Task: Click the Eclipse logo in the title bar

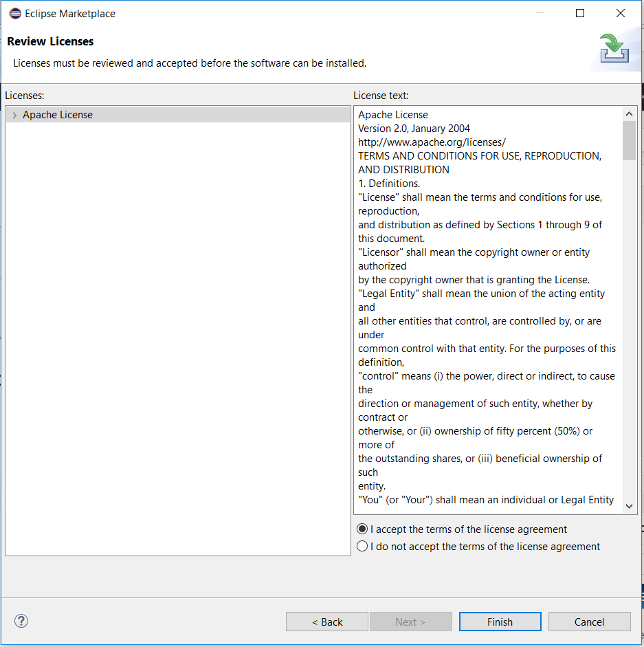Action: (14, 14)
